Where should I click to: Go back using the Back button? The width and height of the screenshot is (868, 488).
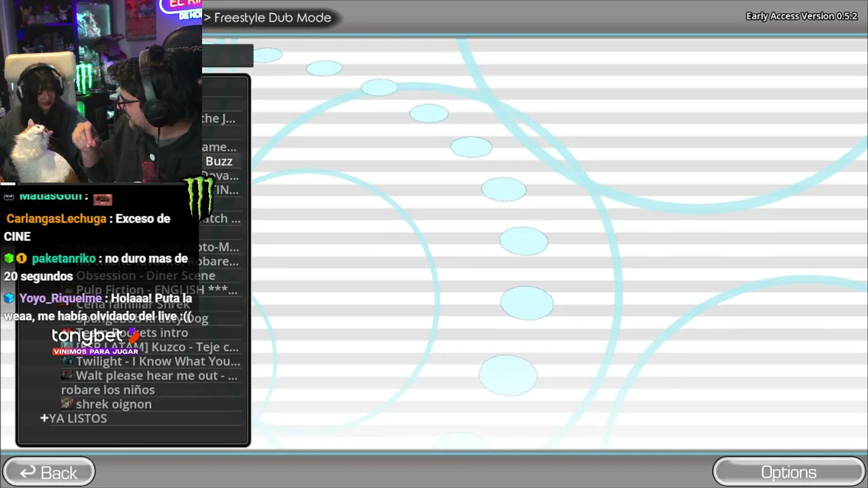[48, 472]
